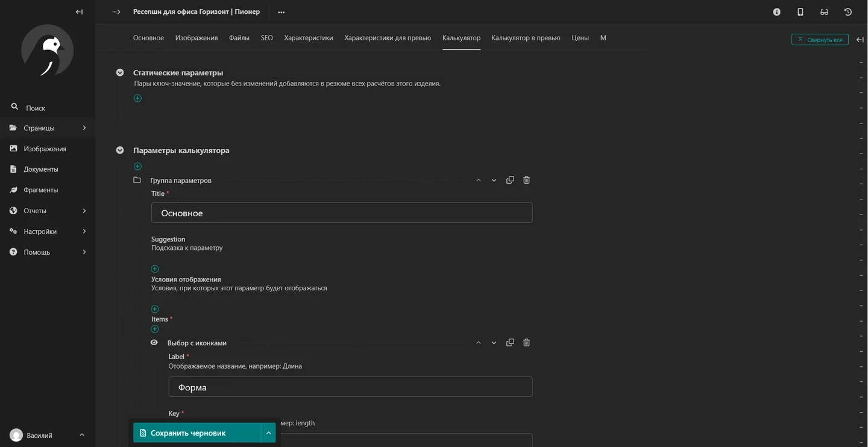
Task: Move Выбор с иконками block down
Action: (494, 343)
